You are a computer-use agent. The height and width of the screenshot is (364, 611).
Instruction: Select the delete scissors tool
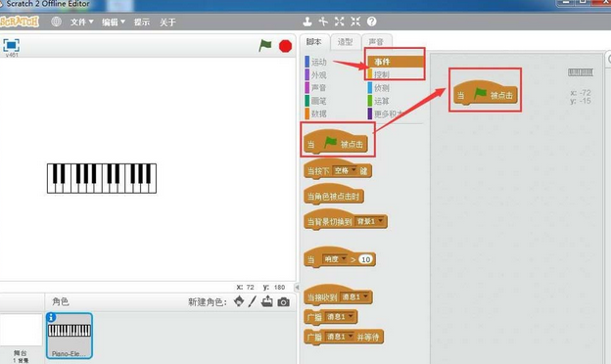click(323, 22)
